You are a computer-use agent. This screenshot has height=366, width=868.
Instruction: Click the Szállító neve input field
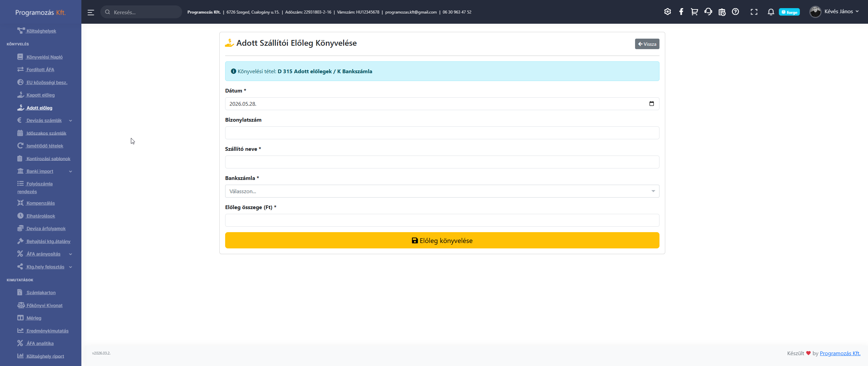pyautogui.click(x=442, y=162)
